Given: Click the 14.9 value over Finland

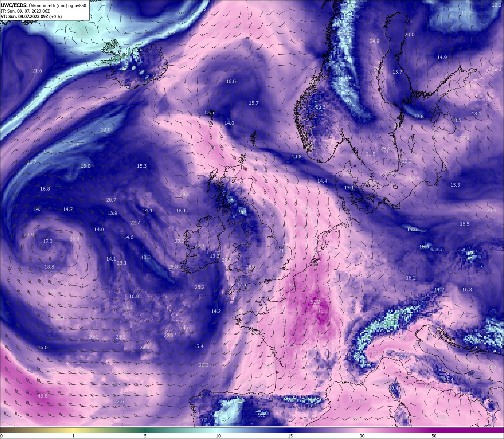Looking at the screenshot, I should (x=442, y=57).
